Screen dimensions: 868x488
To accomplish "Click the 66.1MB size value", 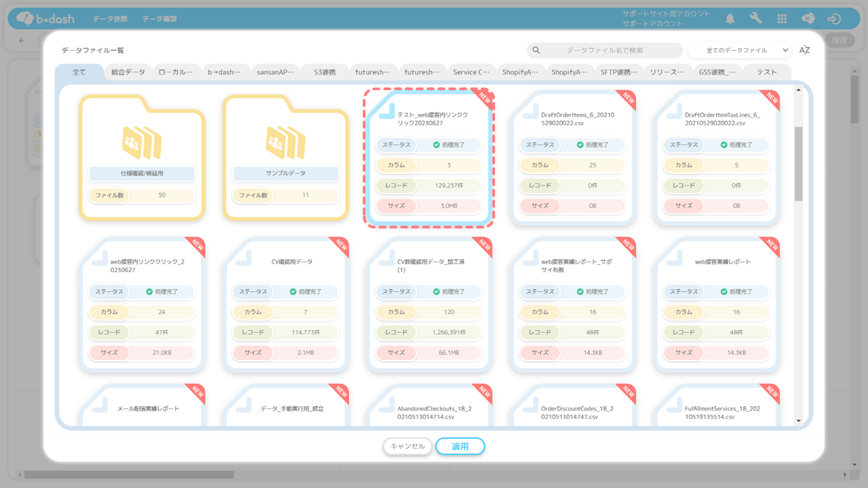I will pos(448,352).
